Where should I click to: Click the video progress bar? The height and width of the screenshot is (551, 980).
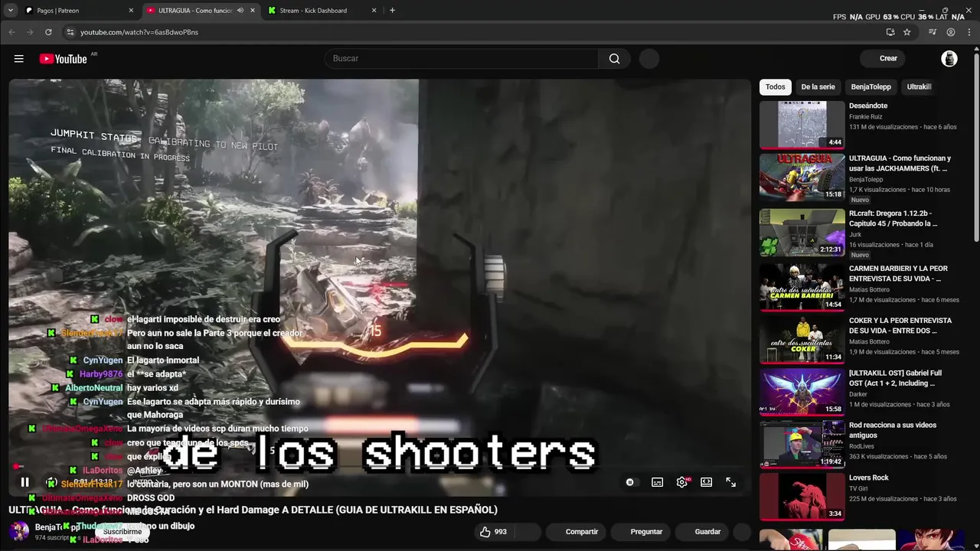[379, 466]
